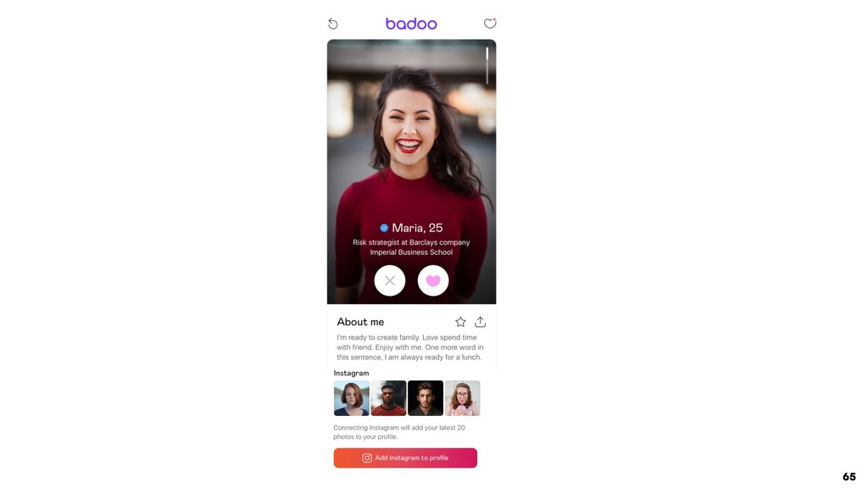Open the Instagram photo of man in red shirt
Viewport: 868px width, 488px height.
(x=388, y=398)
